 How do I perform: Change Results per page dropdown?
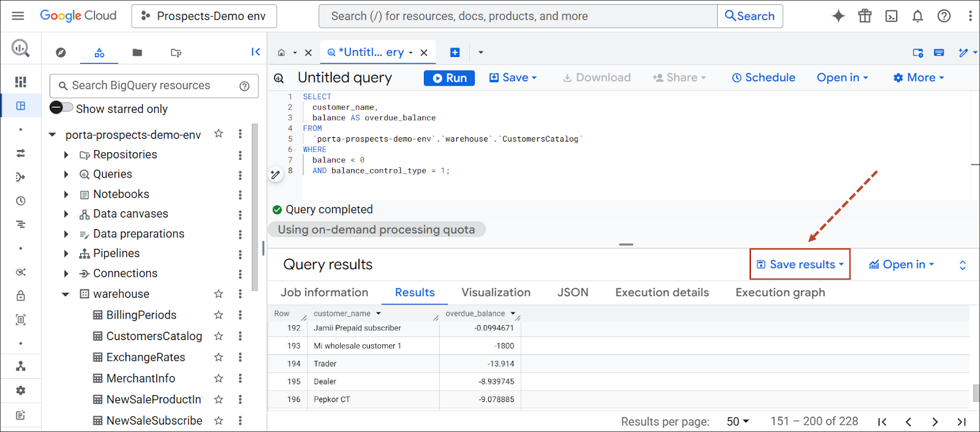pos(737,422)
